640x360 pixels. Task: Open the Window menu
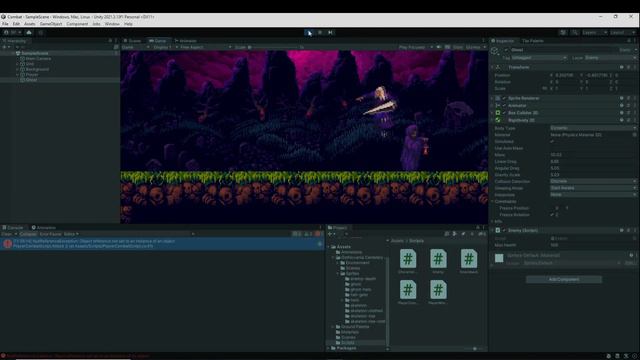tap(112, 24)
